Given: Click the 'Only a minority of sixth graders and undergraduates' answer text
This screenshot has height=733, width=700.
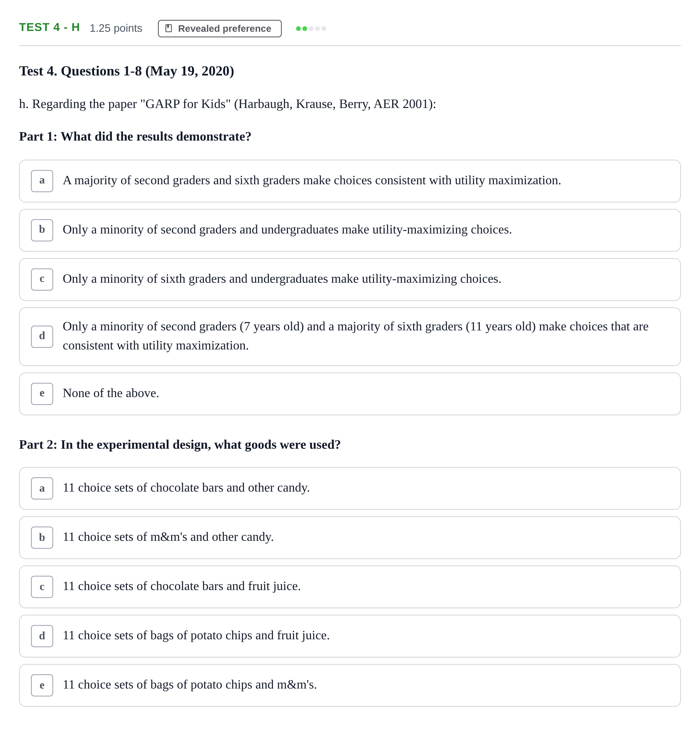Looking at the screenshot, I should [282, 279].
